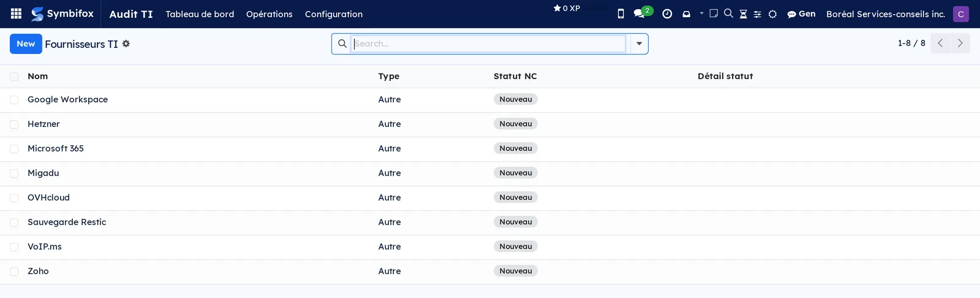Switch company Boréal Services-conseils inc.
Screen dimensions: 980x298
[886, 13]
